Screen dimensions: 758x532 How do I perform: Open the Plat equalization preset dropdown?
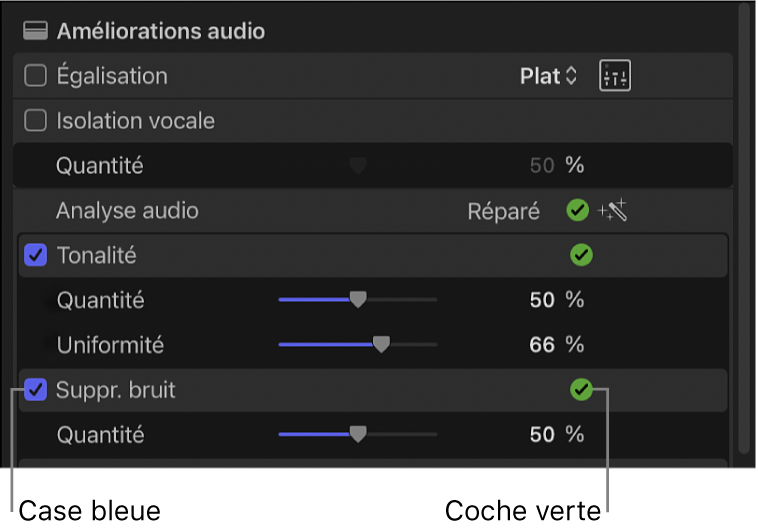[x=549, y=76]
